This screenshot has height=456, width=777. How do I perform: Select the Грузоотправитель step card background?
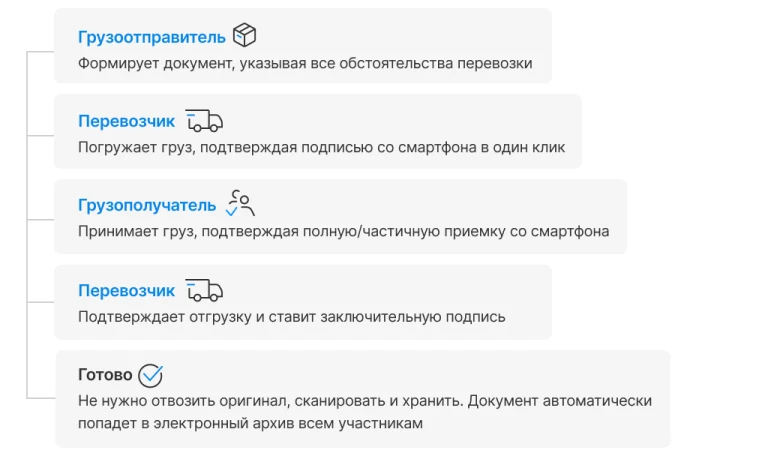point(303,46)
